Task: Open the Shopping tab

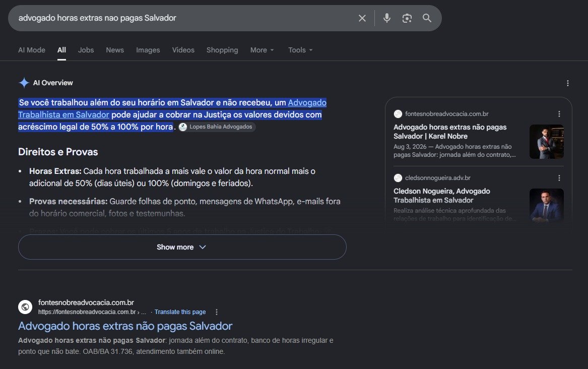Action: 222,50
